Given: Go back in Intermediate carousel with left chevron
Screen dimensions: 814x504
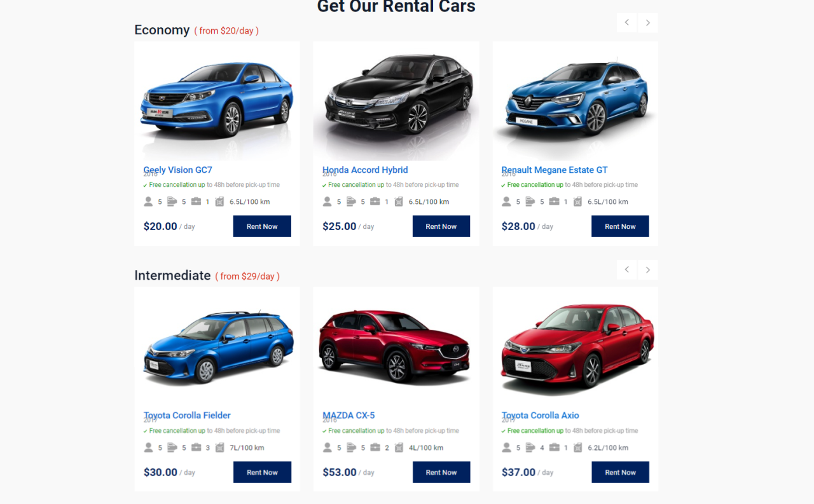Looking at the screenshot, I should (626, 269).
